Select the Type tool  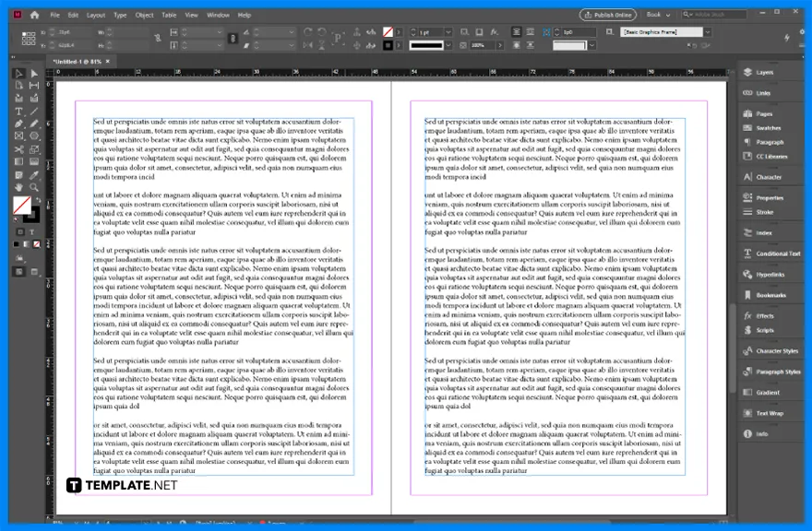19,111
